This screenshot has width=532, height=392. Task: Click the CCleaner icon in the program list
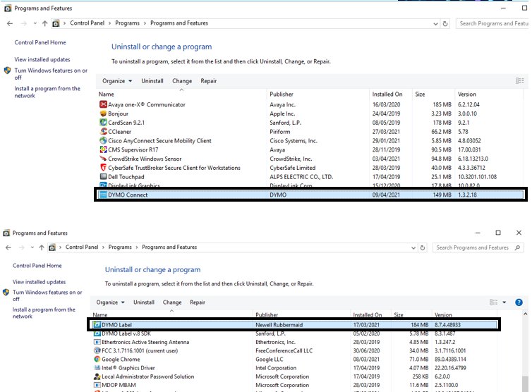pos(103,132)
